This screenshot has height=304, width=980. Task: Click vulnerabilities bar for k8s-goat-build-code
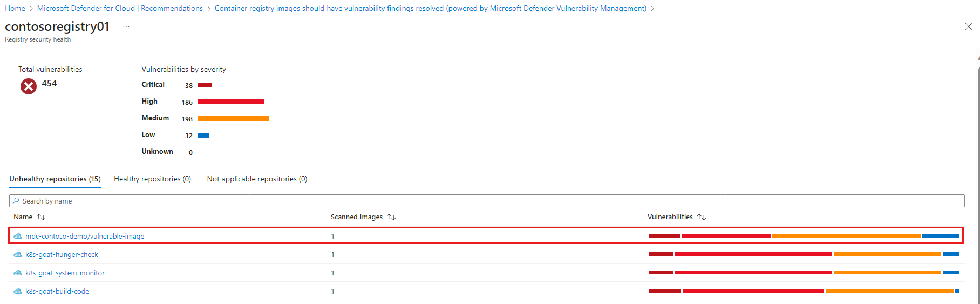tap(804, 291)
